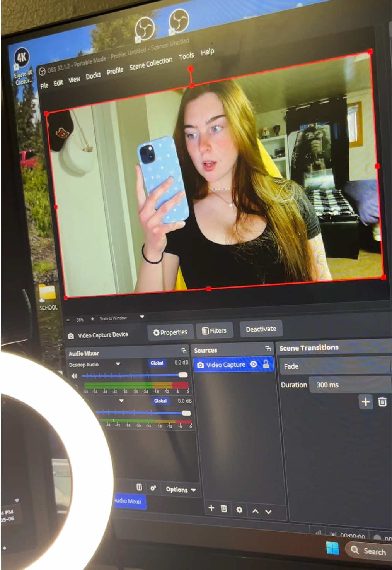This screenshot has height=570, width=392.
Task: Expand the second audio channel's dropdown arrow
Action: click(x=121, y=401)
